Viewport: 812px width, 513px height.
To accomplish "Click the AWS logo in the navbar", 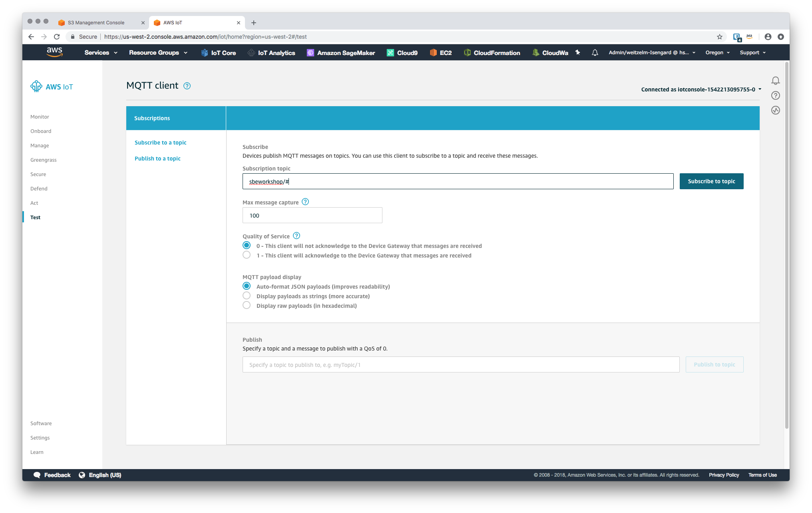I will [54, 52].
